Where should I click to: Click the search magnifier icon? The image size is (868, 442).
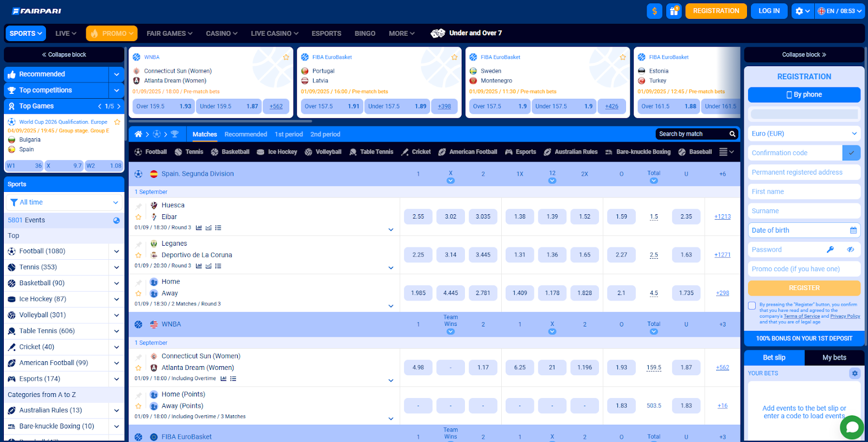(732, 134)
